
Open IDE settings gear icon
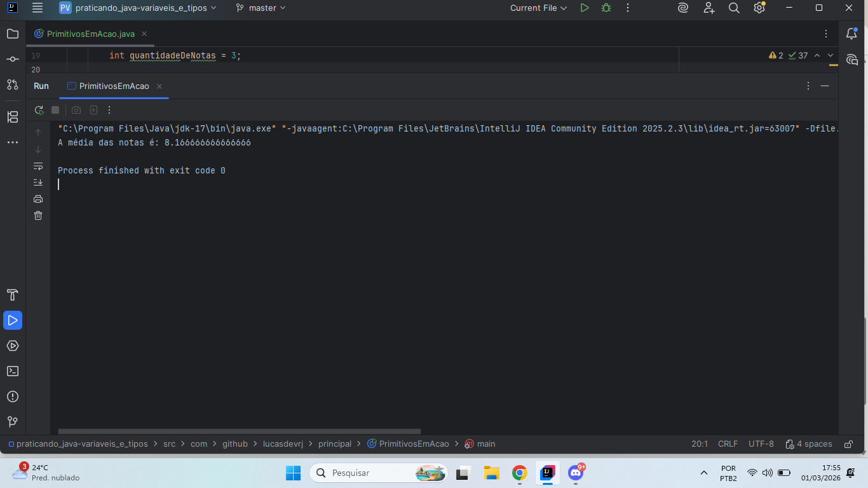(x=759, y=8)
